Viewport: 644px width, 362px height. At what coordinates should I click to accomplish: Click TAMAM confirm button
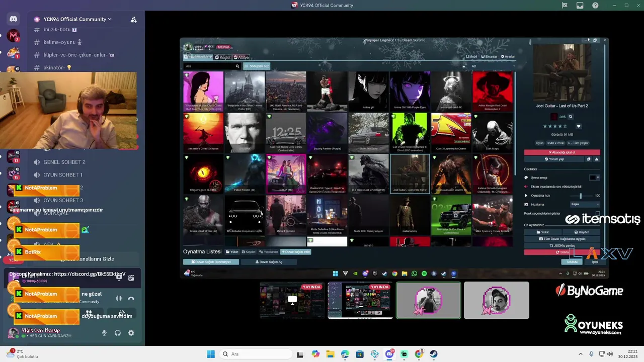pyautogui.click(x=572, y=262)
